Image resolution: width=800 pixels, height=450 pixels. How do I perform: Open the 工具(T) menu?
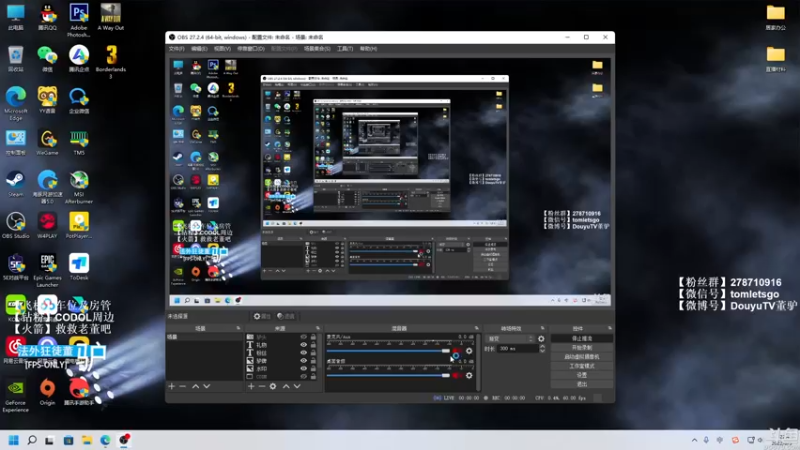click(x=345, y=48)
